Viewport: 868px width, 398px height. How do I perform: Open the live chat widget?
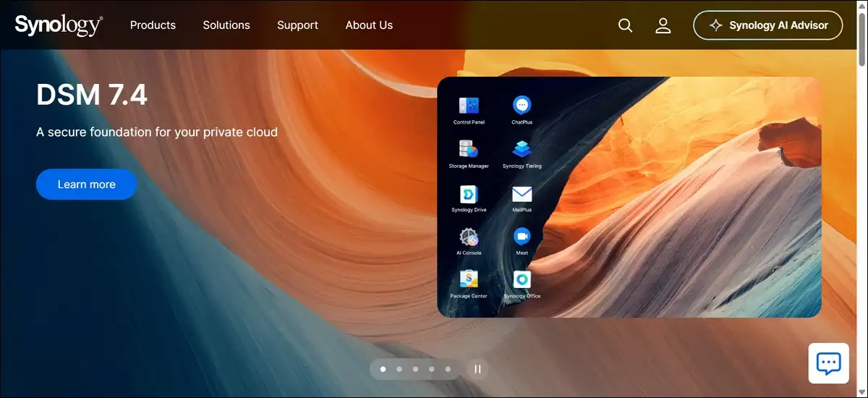point(828,363)
